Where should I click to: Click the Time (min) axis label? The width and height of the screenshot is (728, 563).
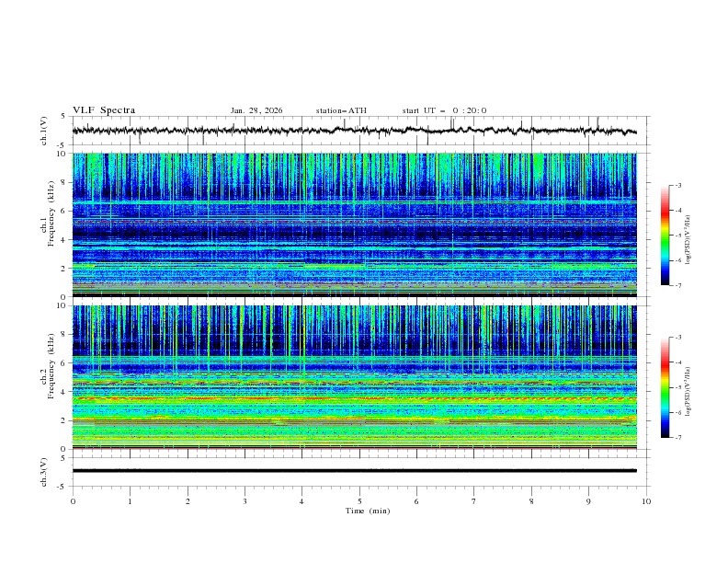click(368, 510)
